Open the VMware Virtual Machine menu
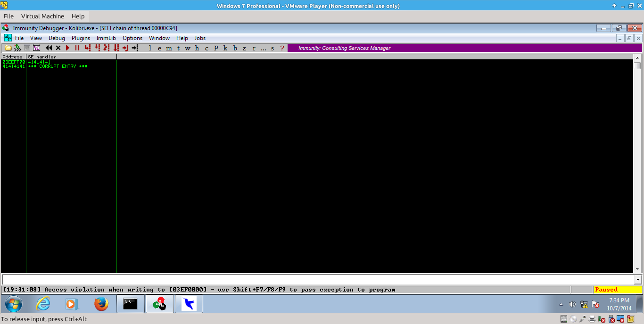This screenshot has height=324, width=644. point(42,16)
